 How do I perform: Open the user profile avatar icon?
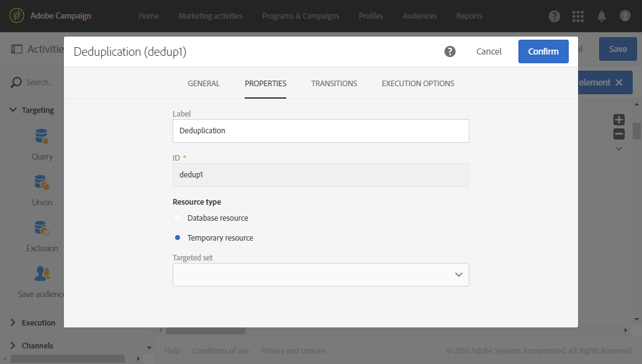pyautogui.click(x=625, y=16)
